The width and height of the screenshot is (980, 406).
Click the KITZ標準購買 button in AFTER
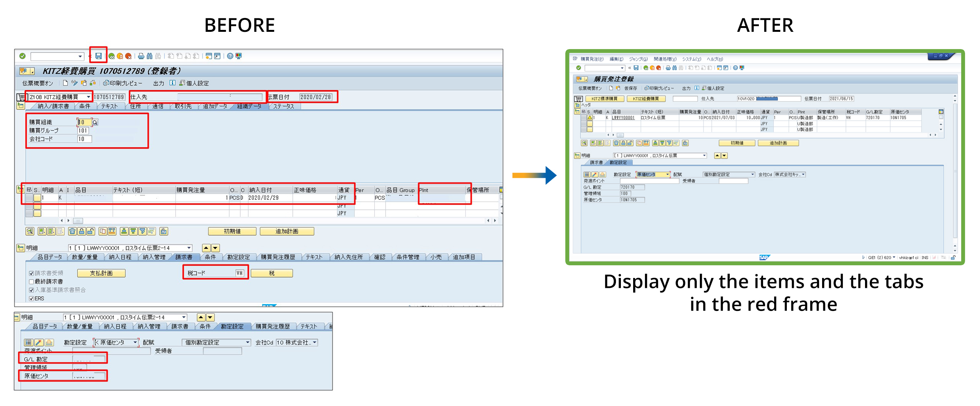point(604,99)
